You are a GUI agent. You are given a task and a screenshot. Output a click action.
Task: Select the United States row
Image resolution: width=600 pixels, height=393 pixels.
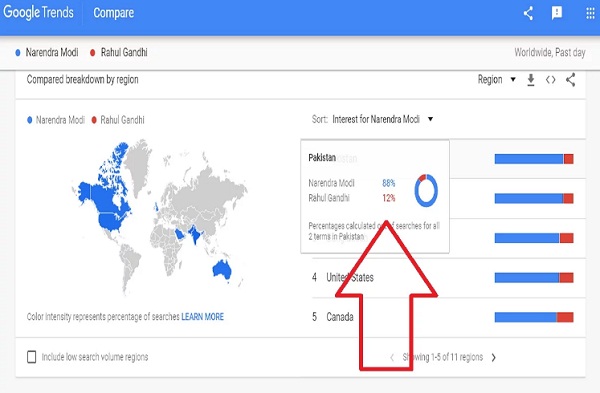pyautogui.click(x=448, y=278)
